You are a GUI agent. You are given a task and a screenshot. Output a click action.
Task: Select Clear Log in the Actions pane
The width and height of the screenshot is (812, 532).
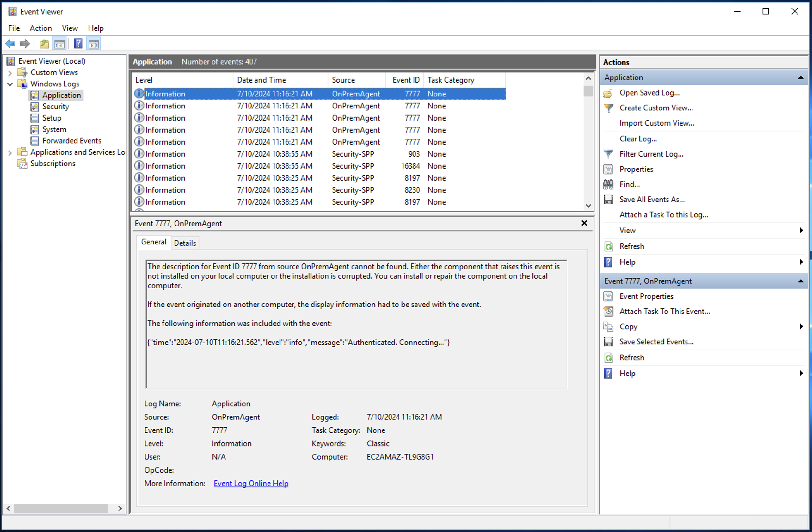tap(637, 139)
